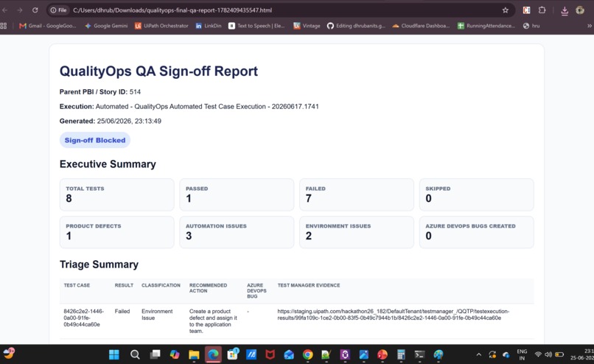Image resolution: width=594 pixels, height=364 pixels.
Task: Select the Skipped count card
Action: click(x=476, y=195)
